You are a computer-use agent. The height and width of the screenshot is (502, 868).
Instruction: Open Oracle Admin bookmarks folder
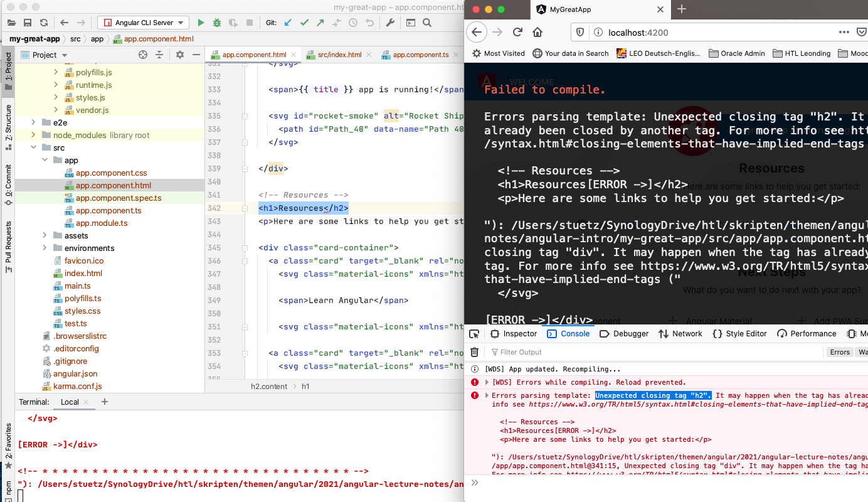point(737,53)
